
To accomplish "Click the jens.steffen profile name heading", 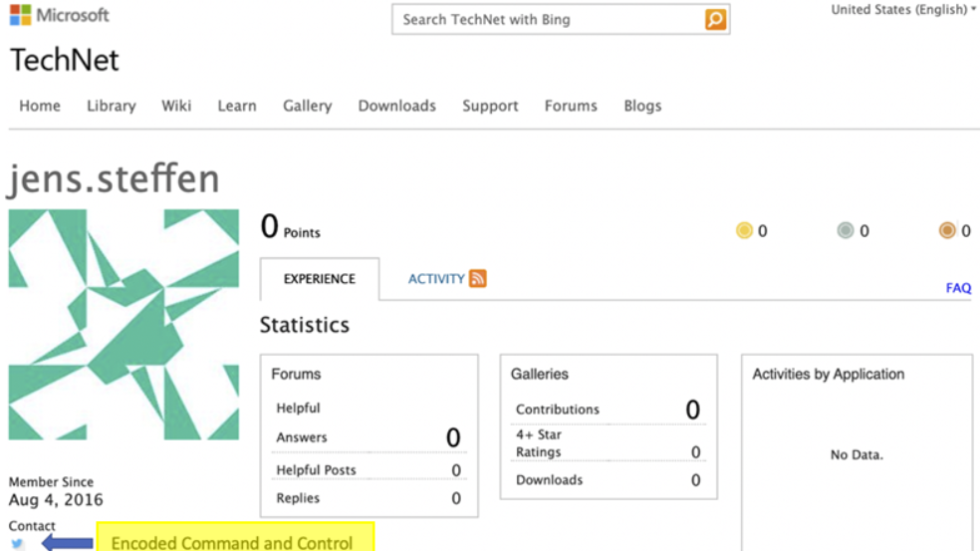I will coord(114,179).
